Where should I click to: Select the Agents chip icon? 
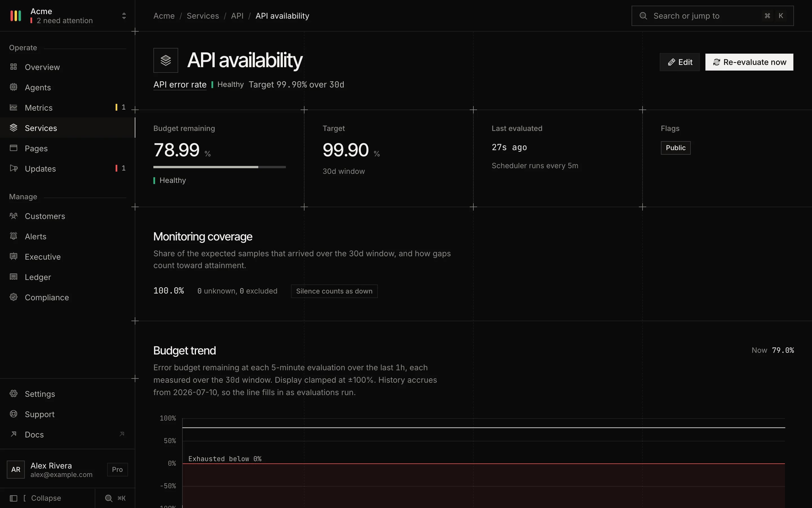point(14,87)
